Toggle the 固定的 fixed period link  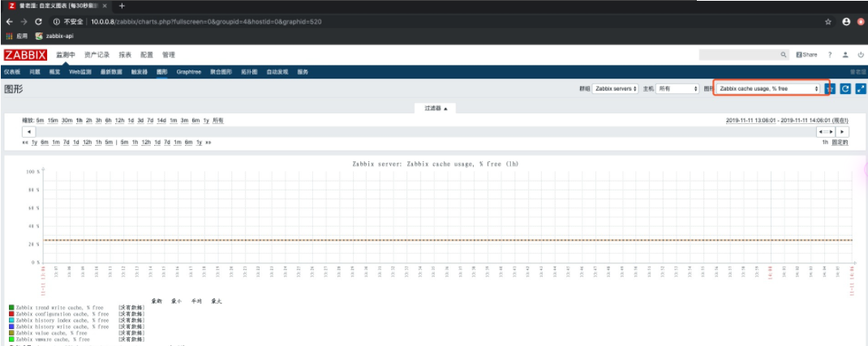point(840,142)
